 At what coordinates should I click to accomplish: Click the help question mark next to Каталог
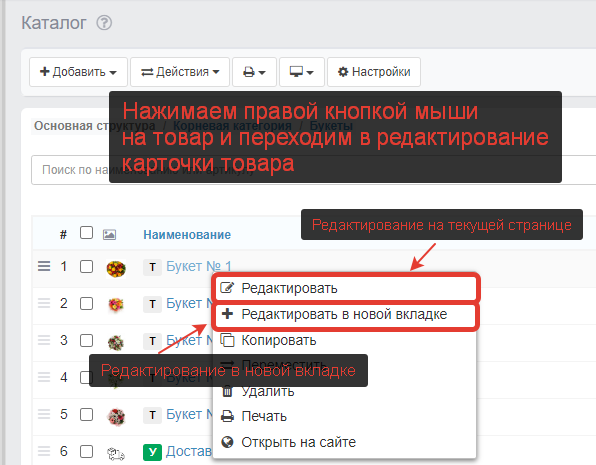coord(104,23)
